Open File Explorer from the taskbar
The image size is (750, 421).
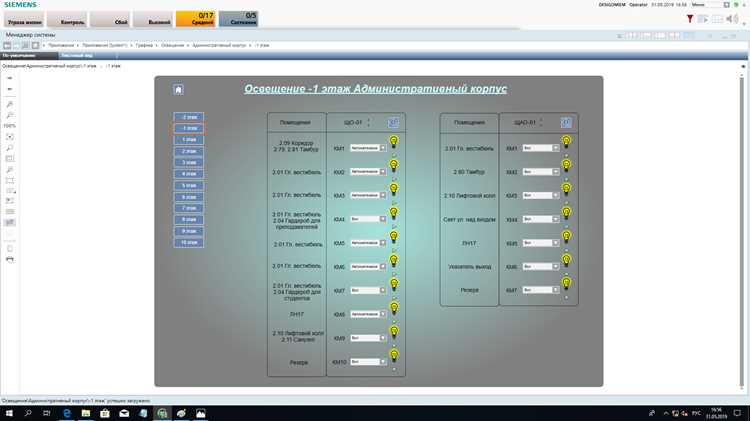[86, 413]
